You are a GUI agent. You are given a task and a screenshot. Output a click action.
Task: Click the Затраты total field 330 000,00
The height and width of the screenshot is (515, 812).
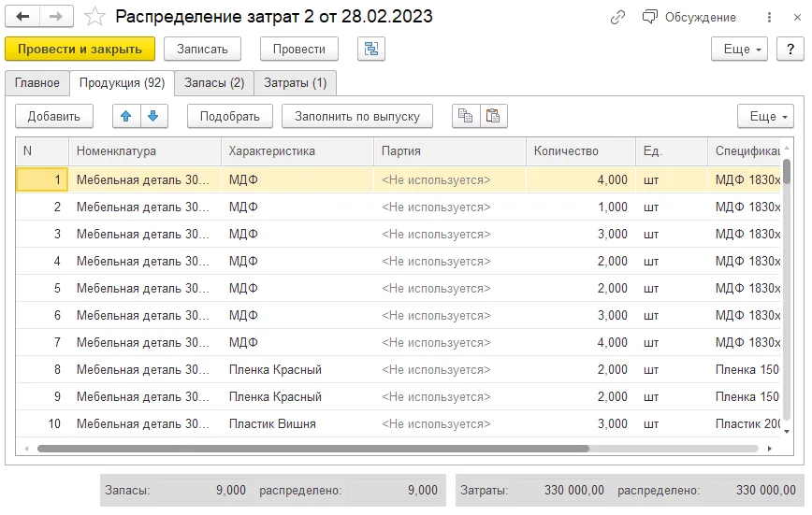point(561,490)
